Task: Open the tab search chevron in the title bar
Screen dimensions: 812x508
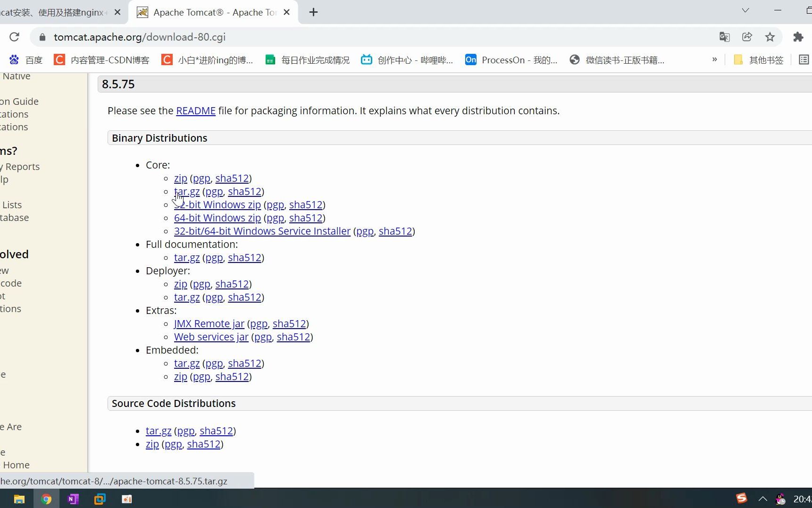Action: coord(745,10)
